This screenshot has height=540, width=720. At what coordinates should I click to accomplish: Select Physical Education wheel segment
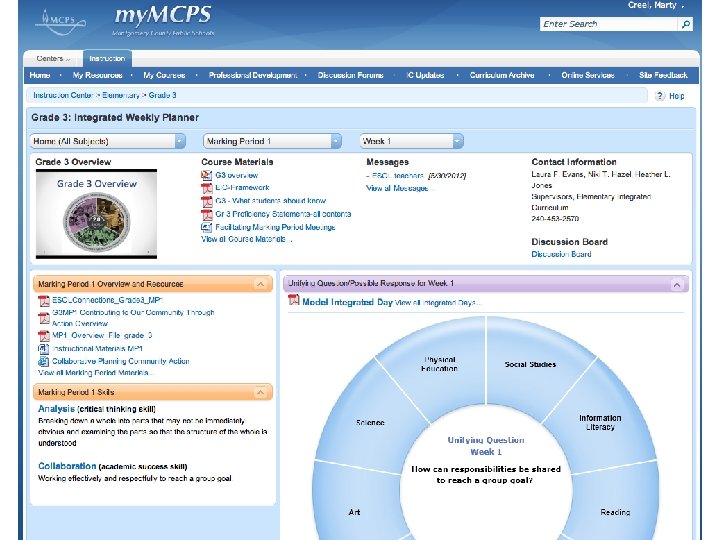click(x=439, y=364)
